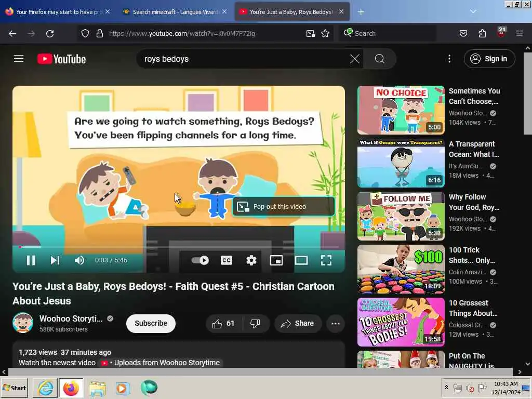Open the Windows Start menu
532x399 pixels.
click(14, 388)
